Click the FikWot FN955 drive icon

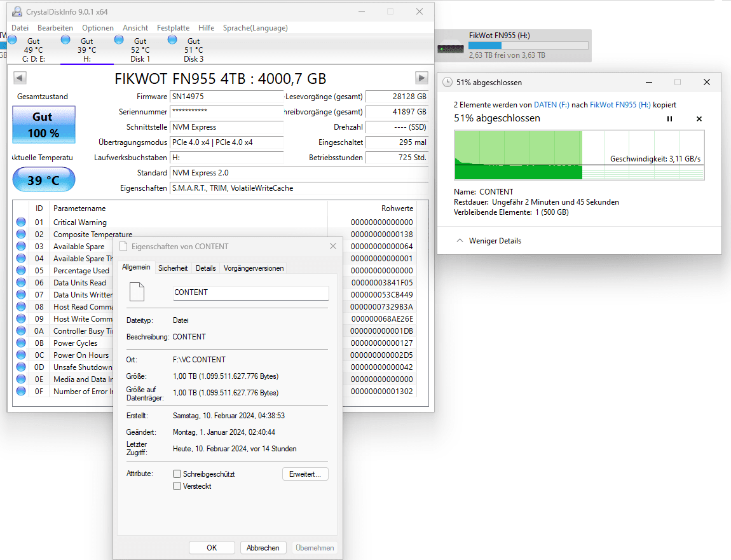451,48
